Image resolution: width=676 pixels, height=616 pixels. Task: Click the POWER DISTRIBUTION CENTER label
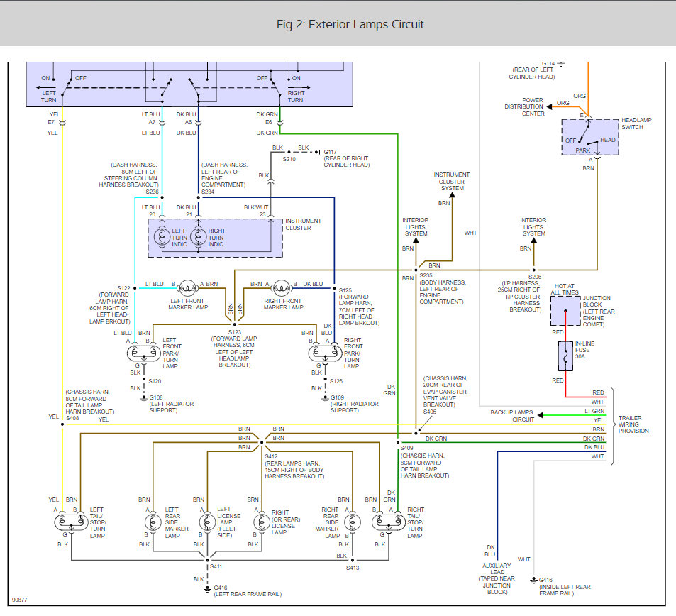click(x=523, y=106)
